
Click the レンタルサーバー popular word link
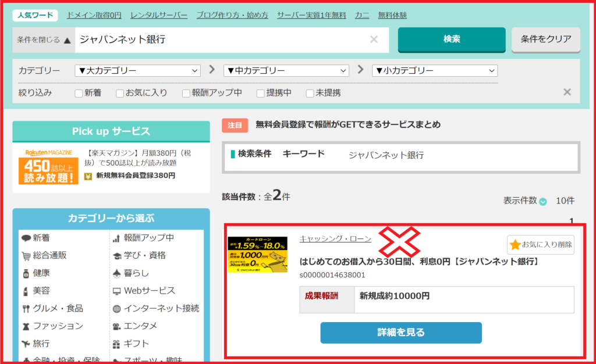pos(159,15)
